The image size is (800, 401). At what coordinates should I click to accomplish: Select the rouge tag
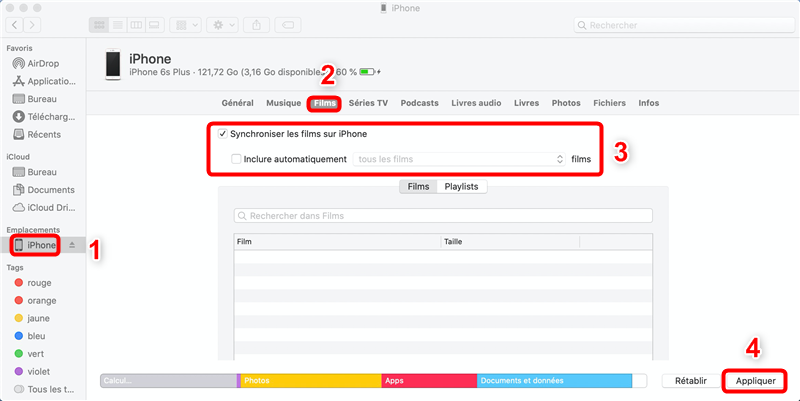33,283
